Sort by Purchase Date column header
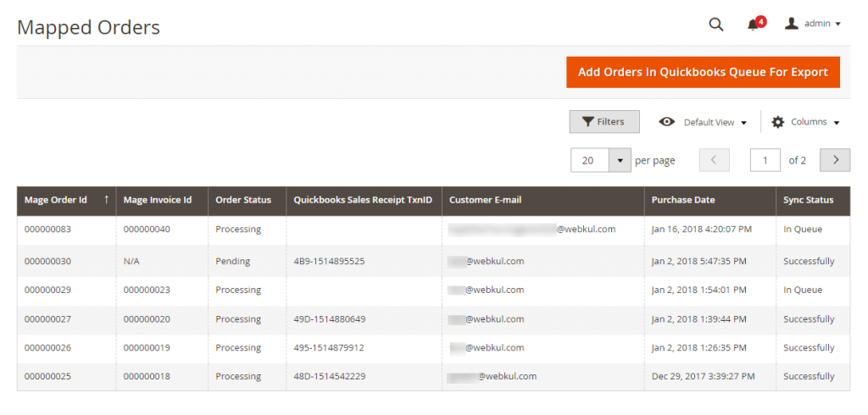This screenshot has height=415, width=868. [x=710, y=201]
